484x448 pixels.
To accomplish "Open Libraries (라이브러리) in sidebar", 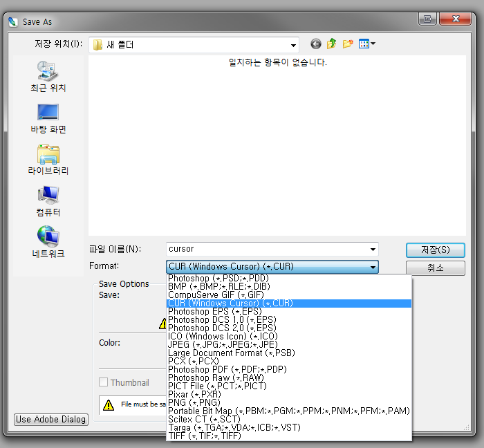I will click(48, 160).
